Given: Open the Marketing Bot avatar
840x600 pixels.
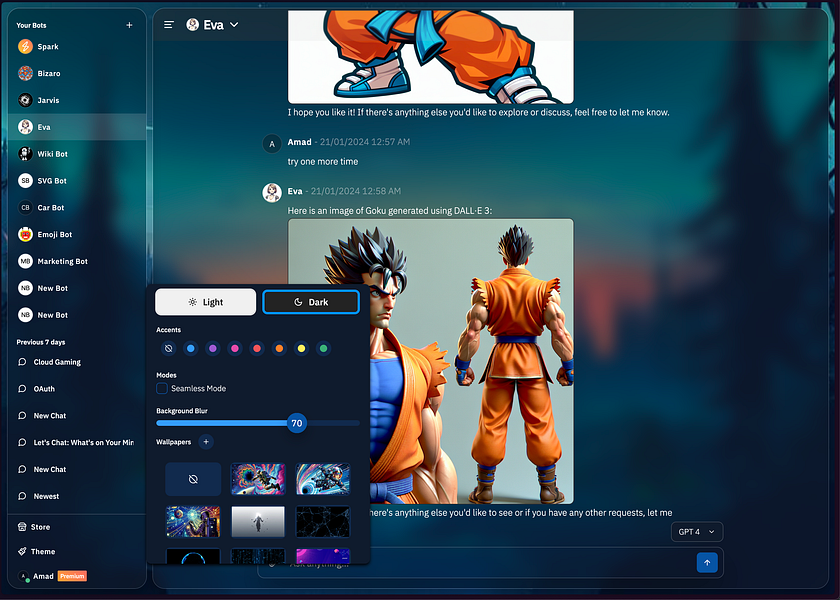Looking at the screenshot, I should pos(25,261).
